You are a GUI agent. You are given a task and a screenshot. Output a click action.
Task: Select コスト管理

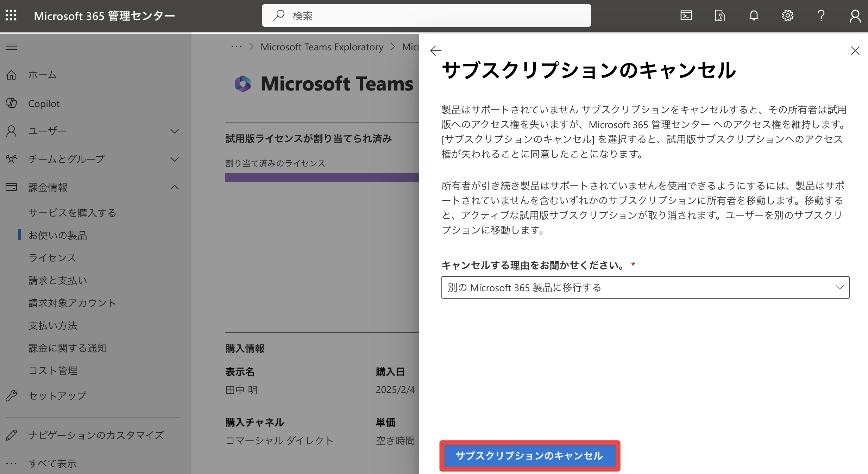pyautogui.click(x=53, y=370)
